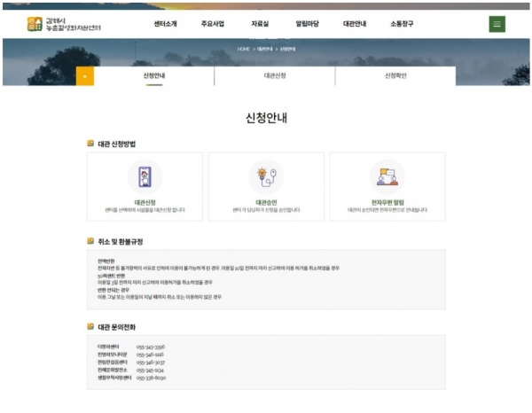Open the 대관안내 menu
The image size is (532, 413).
[x=355, y=24]
